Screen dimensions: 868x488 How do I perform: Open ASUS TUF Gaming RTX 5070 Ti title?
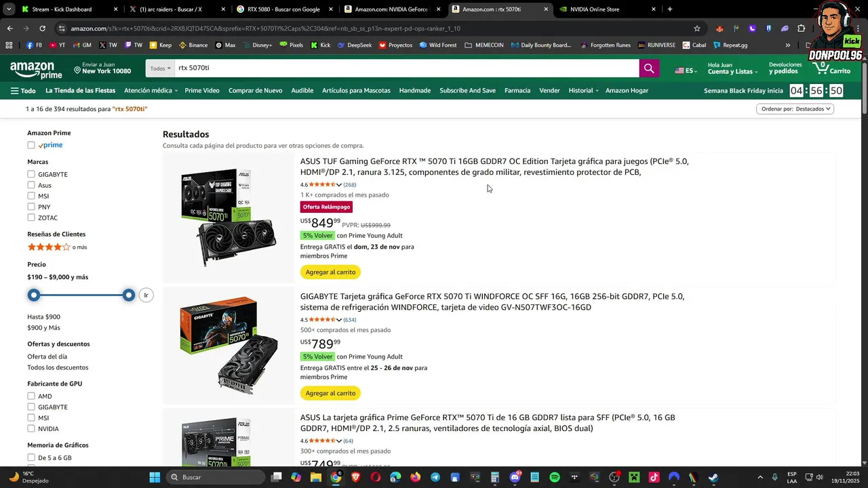tap(494, 167)
